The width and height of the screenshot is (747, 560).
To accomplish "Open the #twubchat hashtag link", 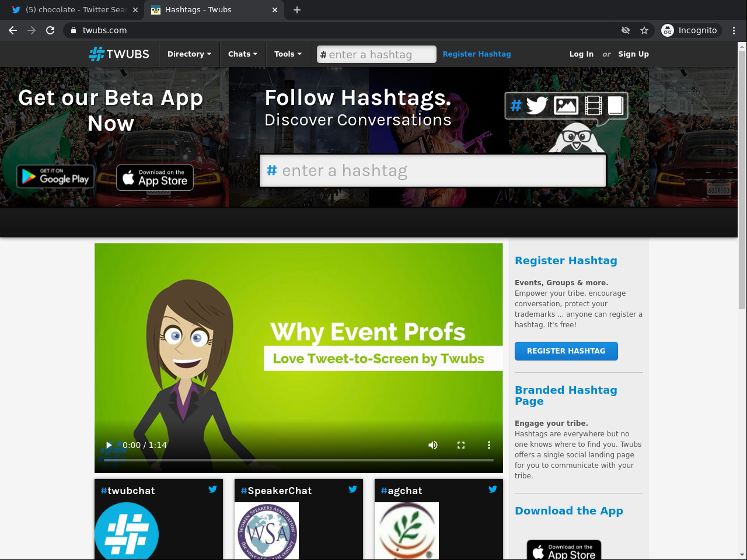I will [128, 491].
